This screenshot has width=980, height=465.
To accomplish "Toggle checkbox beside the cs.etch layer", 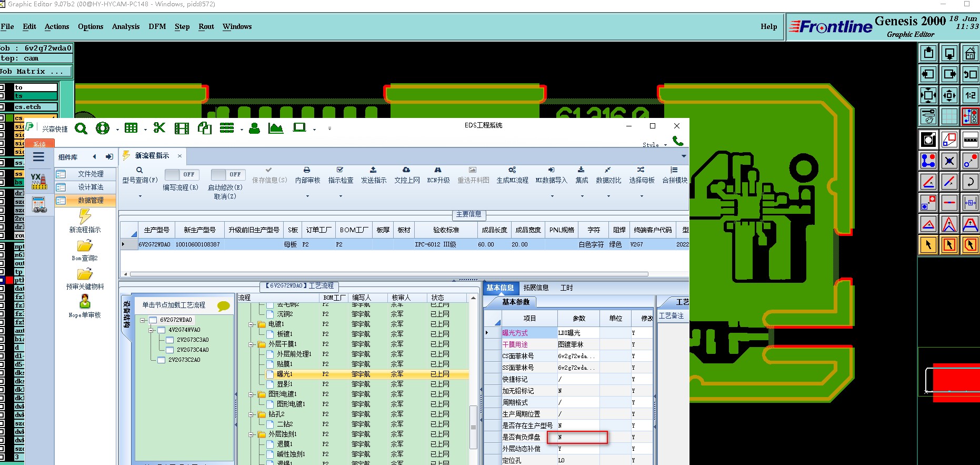I will (x=2, y=107).
